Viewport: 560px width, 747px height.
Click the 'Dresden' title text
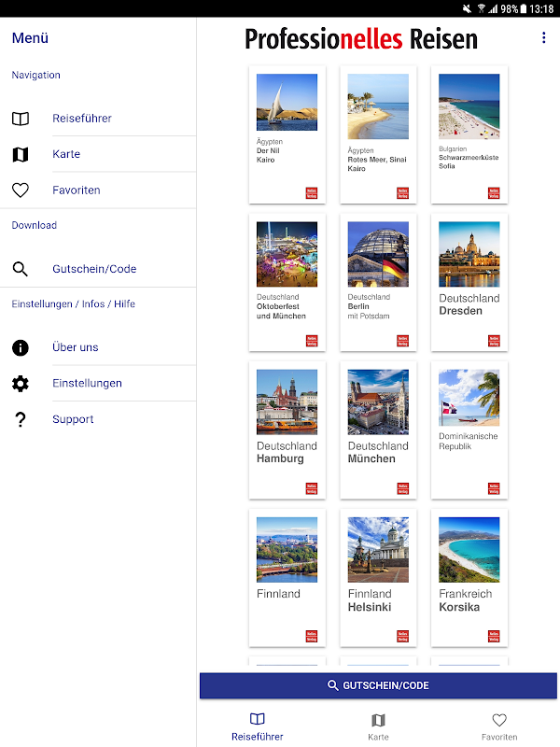[460, 311]
